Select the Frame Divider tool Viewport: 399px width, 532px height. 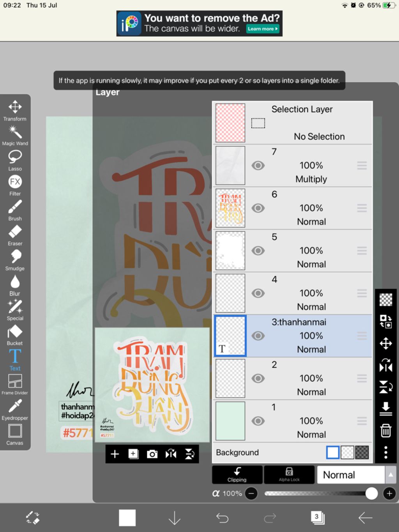click(x=15, y=385)
